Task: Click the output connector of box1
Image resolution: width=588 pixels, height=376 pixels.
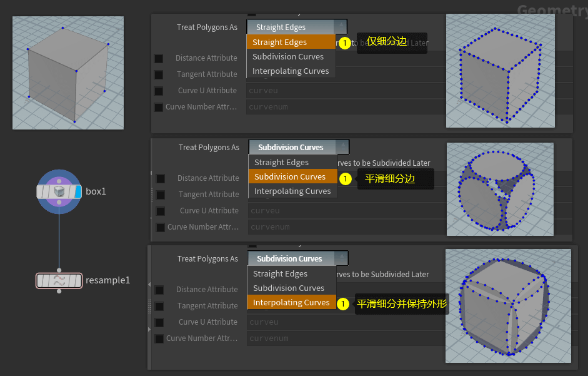Action: pyautogui.click(x=59, y=203)
